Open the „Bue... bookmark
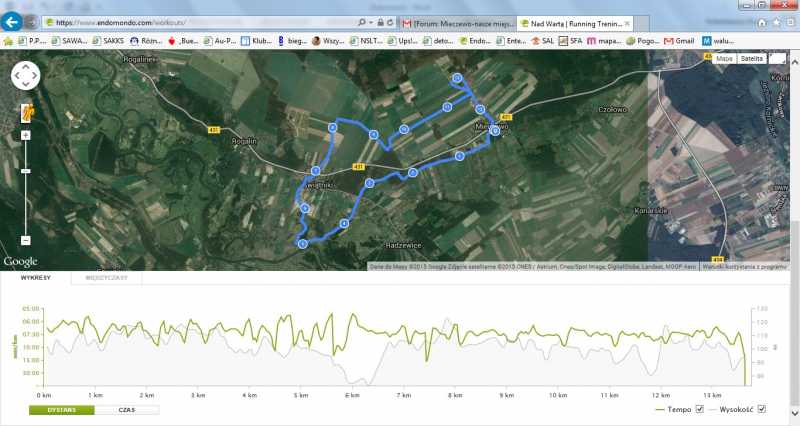Screen dimensions: 800x426 [183, 41]
